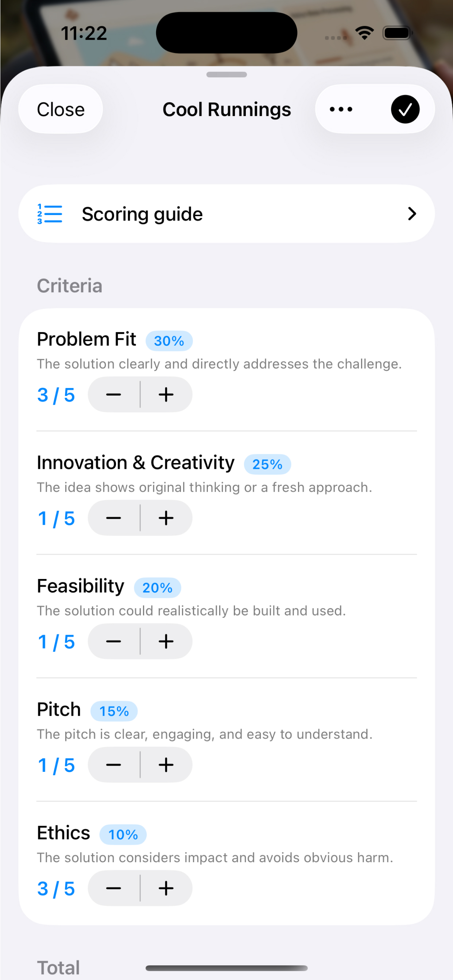This screenshot has height=980, width=453.
Task: Decrease Feasibility score with minus
Action: point(114,641)
